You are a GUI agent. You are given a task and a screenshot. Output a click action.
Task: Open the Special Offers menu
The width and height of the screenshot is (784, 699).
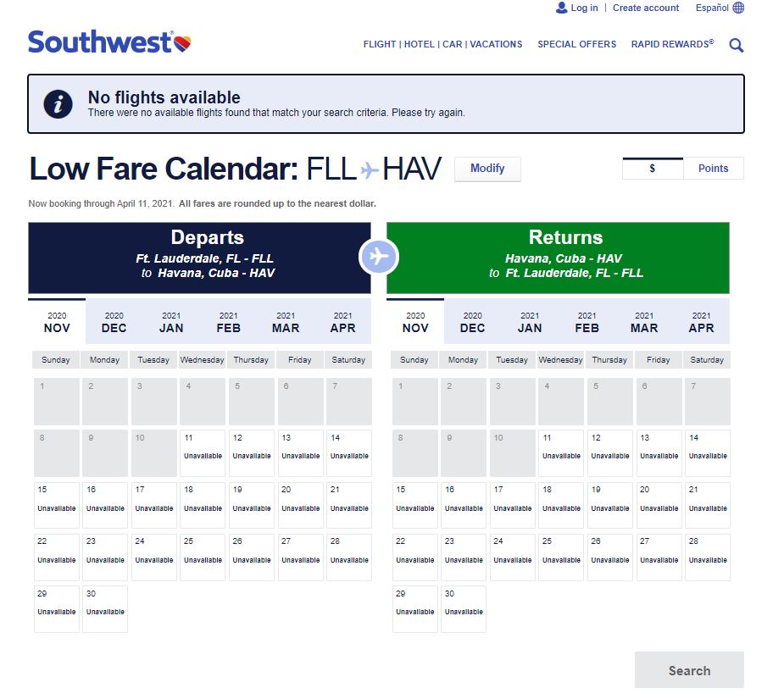(x=576, y=44)
